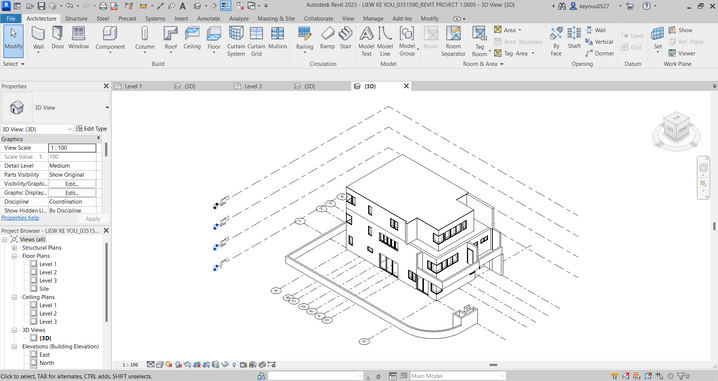Open the Model Text tool
This screenshot has width=718, height=381.
coord(366,41)
